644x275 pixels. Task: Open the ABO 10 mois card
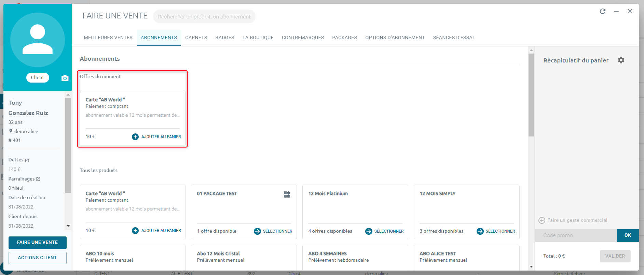pos(133,258)
